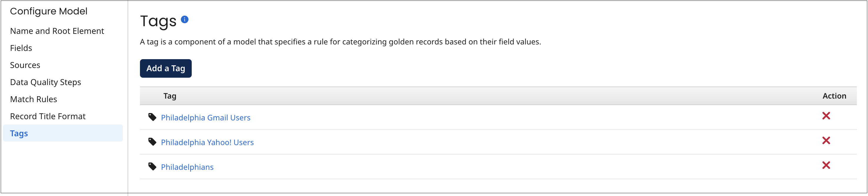Screen dimensions: 868x196
Task: Open the Match Rules section
Action: point(34,99)
